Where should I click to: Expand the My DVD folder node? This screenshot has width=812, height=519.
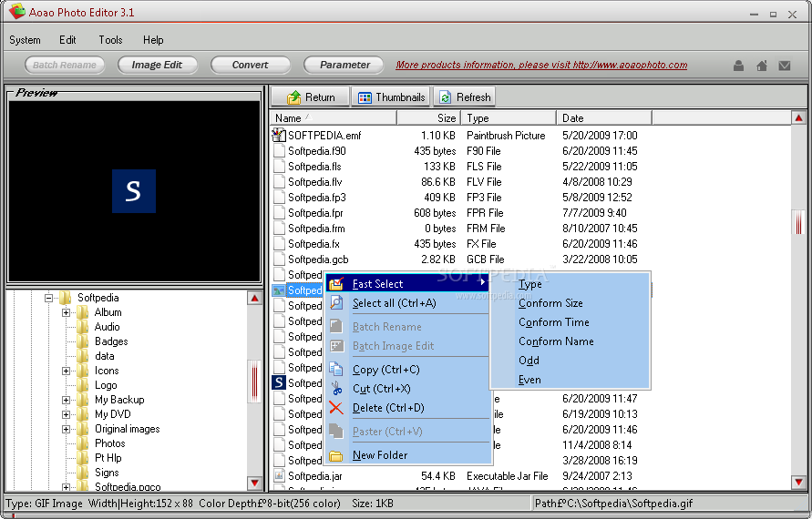(66, 414)
